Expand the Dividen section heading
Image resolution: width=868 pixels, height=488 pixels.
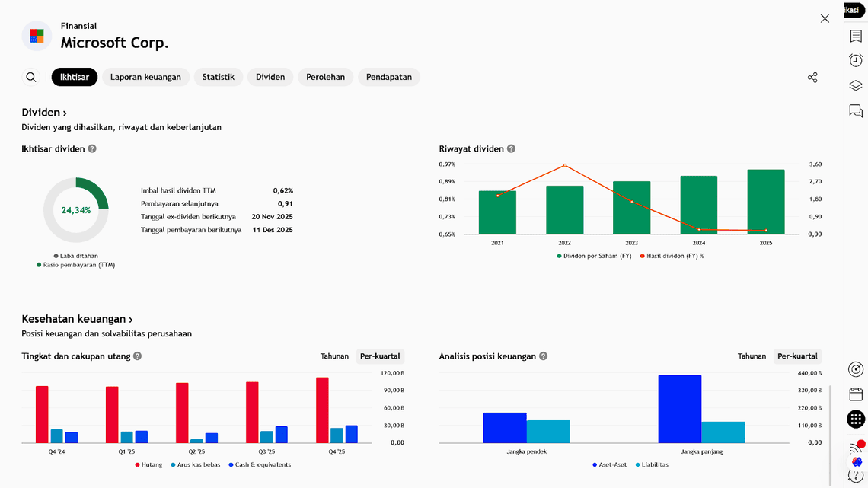44,113
